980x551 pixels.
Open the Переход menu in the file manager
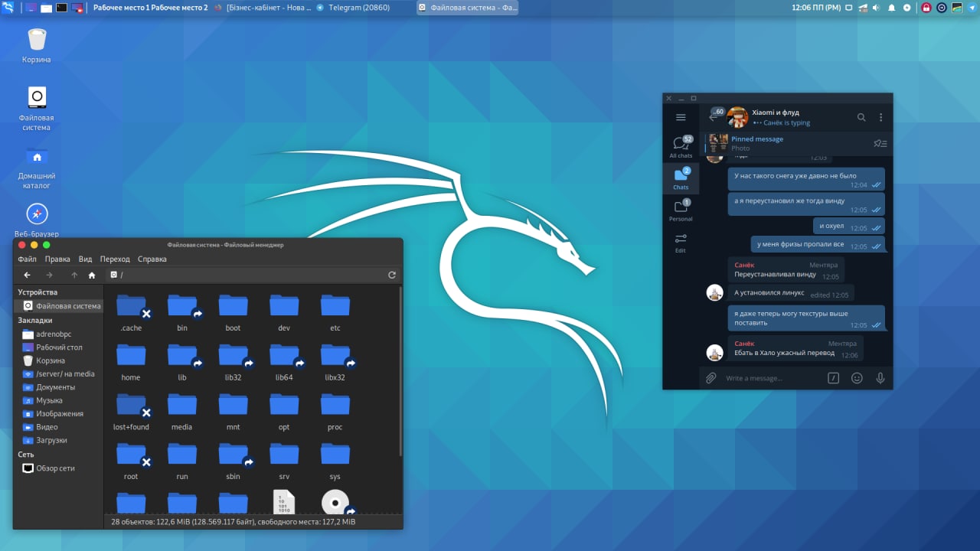pos(115,259)
